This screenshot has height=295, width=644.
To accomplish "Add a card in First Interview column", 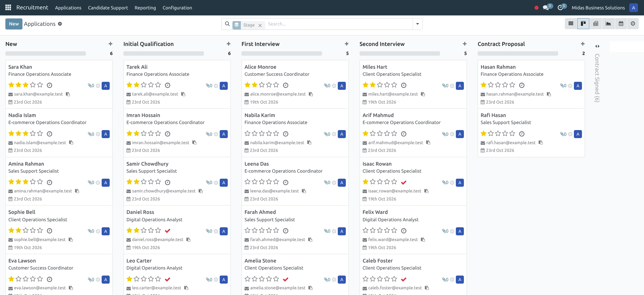I will click(x=346, y=44).
